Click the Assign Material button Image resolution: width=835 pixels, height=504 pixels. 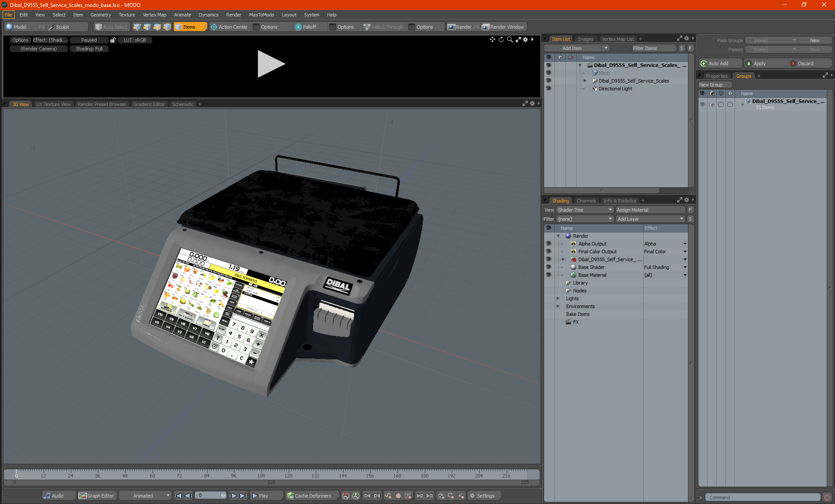pos(651,210)
